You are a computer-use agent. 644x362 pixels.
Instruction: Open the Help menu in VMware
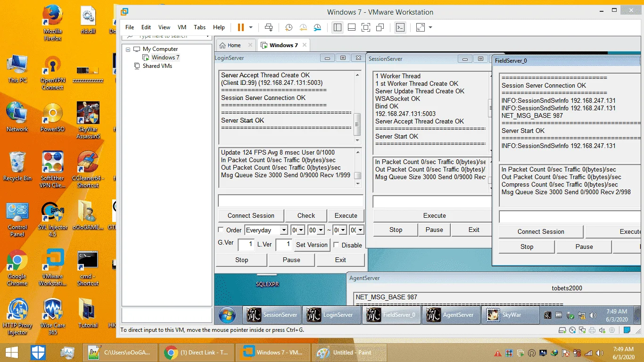(219, 27)
